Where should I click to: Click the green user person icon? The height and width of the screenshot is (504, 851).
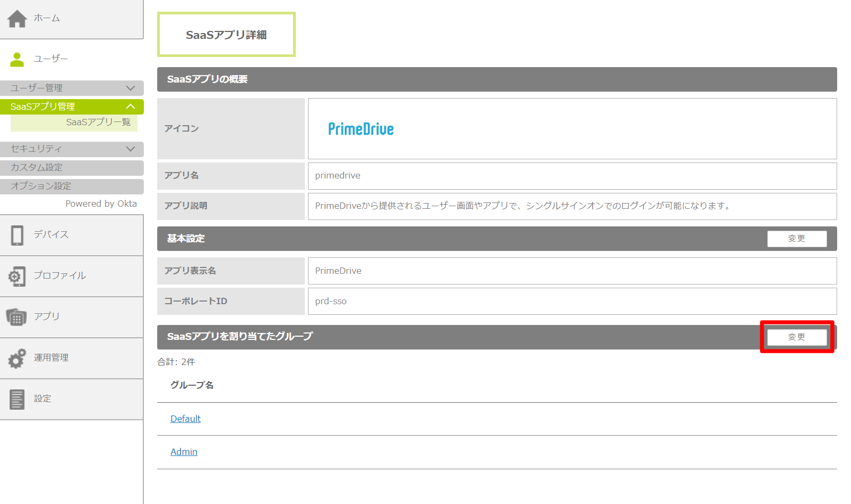coord(17,59)
